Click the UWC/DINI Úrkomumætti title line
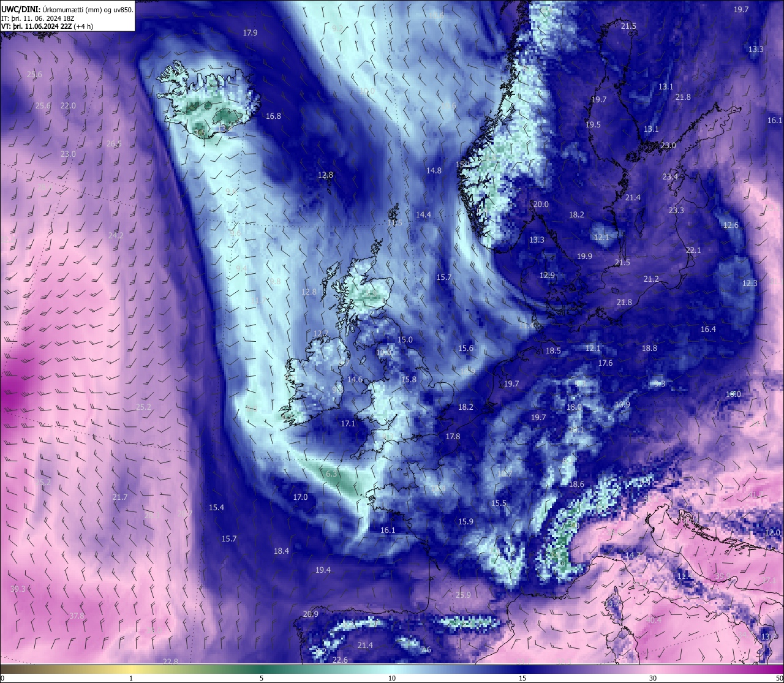The width and height of the screenshot is (784, 683). tap(67, 10)
